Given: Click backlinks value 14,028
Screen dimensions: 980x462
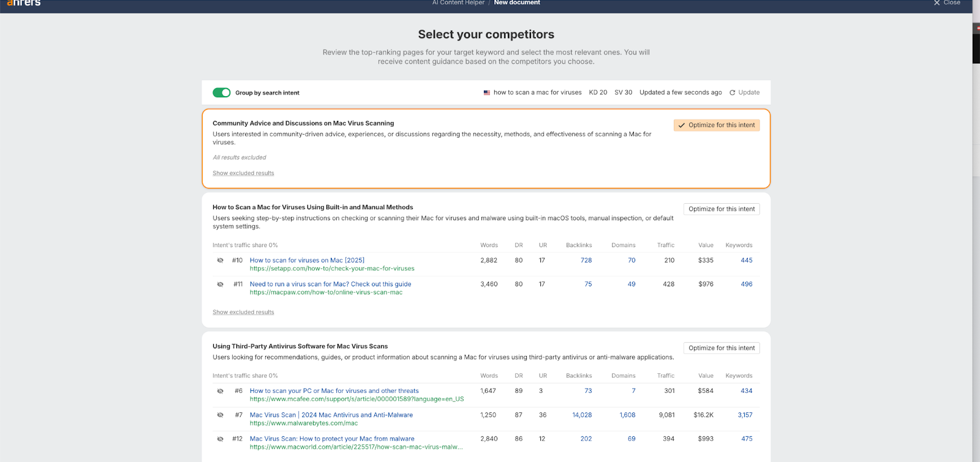Looking at the screenshot, I should (x=582, y=415).
